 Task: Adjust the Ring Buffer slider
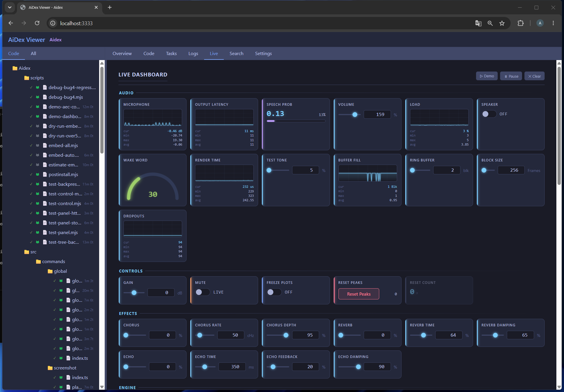coord(420,170)
